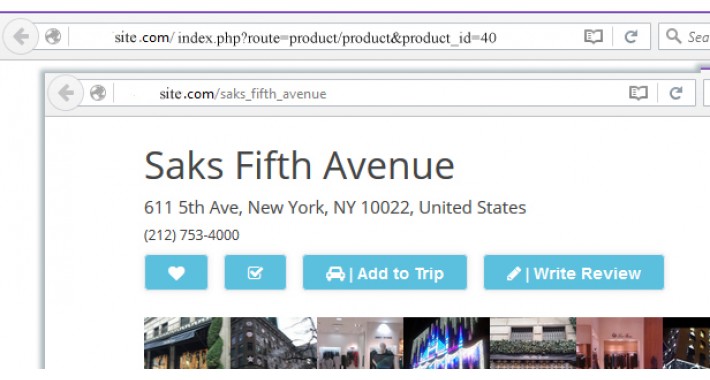Open the last dark nighttime photo
710x380 pixels.
click(x=686, y=343)
